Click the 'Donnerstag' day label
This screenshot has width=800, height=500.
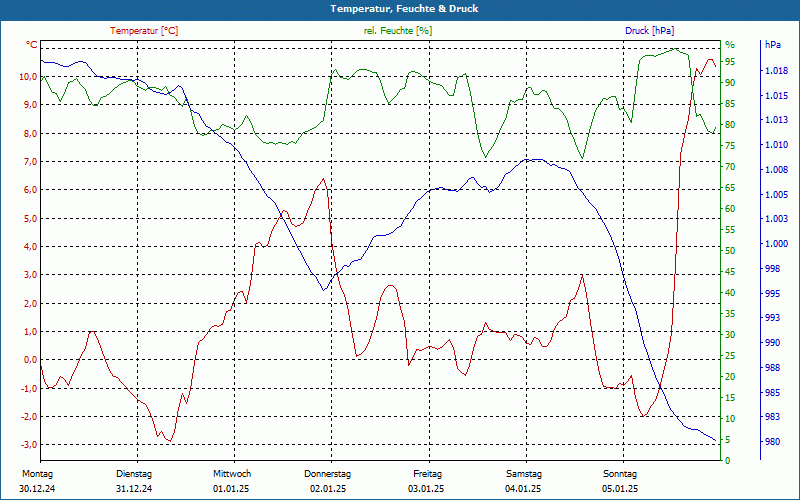pyautogui.click(x=328, y=474)
